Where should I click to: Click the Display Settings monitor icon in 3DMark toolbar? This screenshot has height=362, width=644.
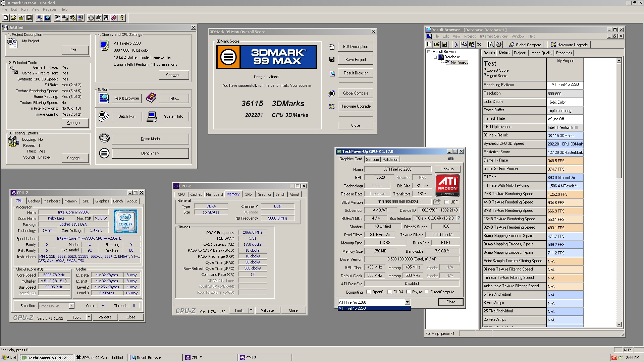pyautogui.click(x=80, y=18)
